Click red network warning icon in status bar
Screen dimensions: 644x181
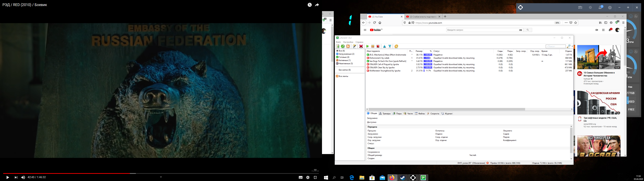[488, 163]
